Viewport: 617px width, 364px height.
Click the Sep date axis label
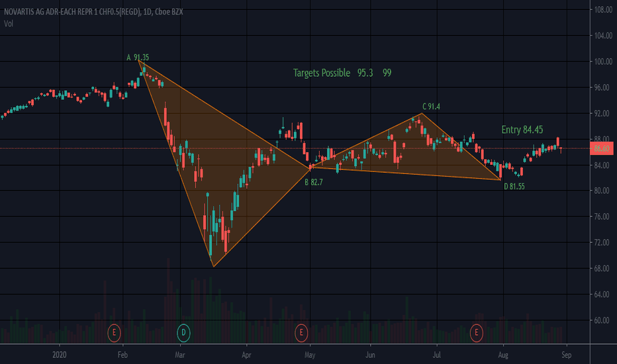pos(566,355)
